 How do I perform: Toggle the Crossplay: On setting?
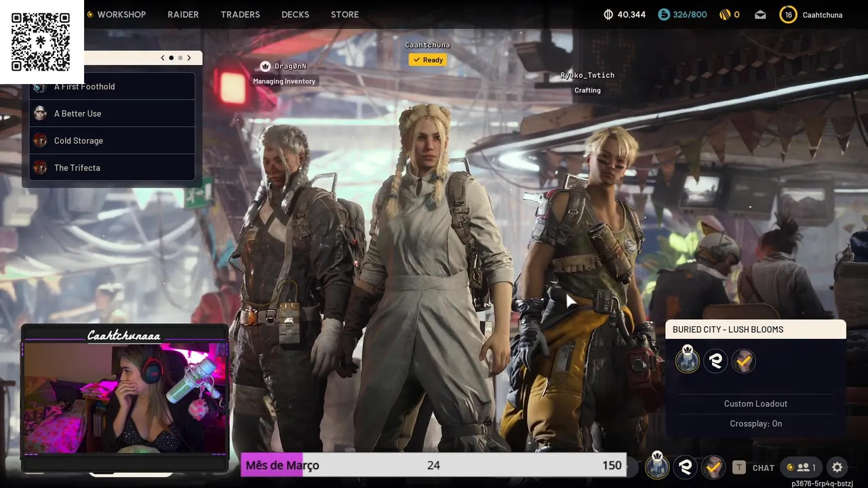pos(755,424)
